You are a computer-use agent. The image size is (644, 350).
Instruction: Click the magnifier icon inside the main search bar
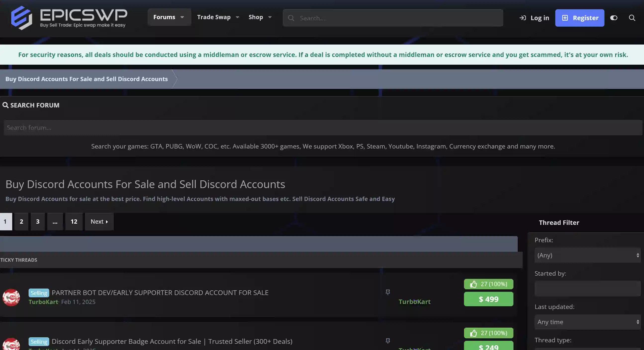[x=291, y=18]
